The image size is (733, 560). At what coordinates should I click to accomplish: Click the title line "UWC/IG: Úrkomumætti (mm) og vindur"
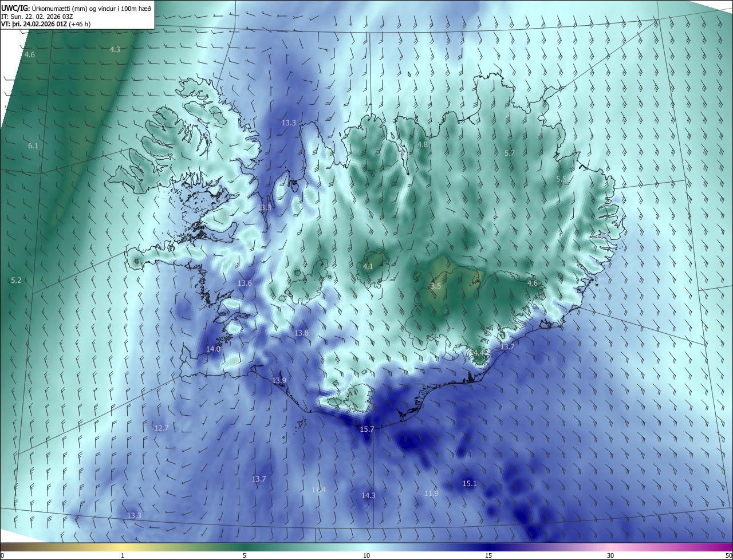click(76, 8)
